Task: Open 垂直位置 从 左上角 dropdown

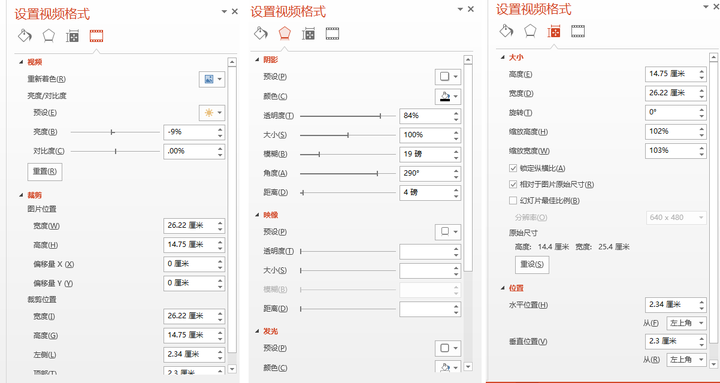Action: [x=686, y=360]
